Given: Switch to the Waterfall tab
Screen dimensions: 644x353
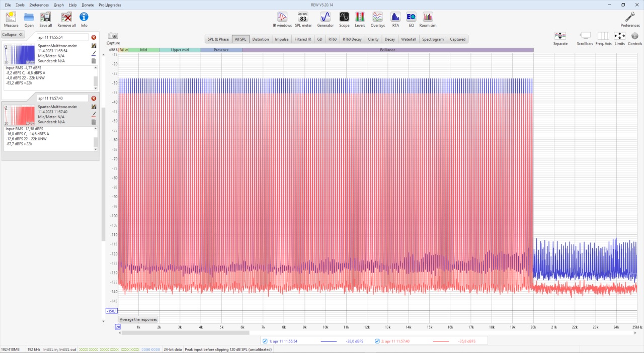Looking at the screenshot, I should tap(409, 39).
